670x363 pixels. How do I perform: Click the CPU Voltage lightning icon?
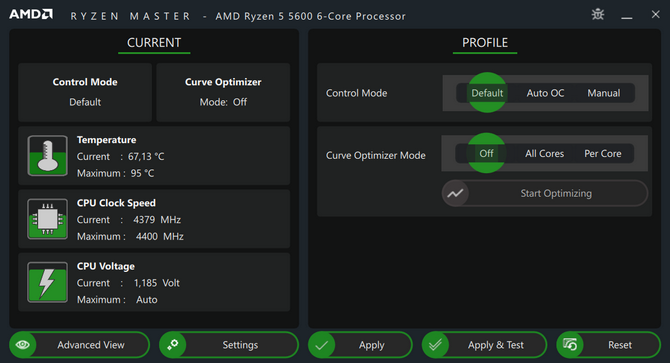(47, 282)
